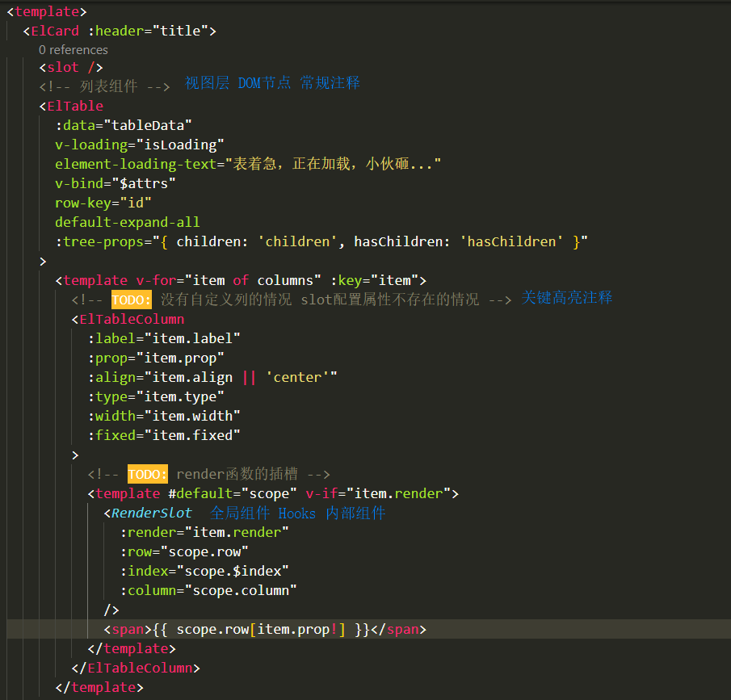Click the ElCard opening tag name
Viewport: 731px width, 700px height.
[x=55, y=31]
